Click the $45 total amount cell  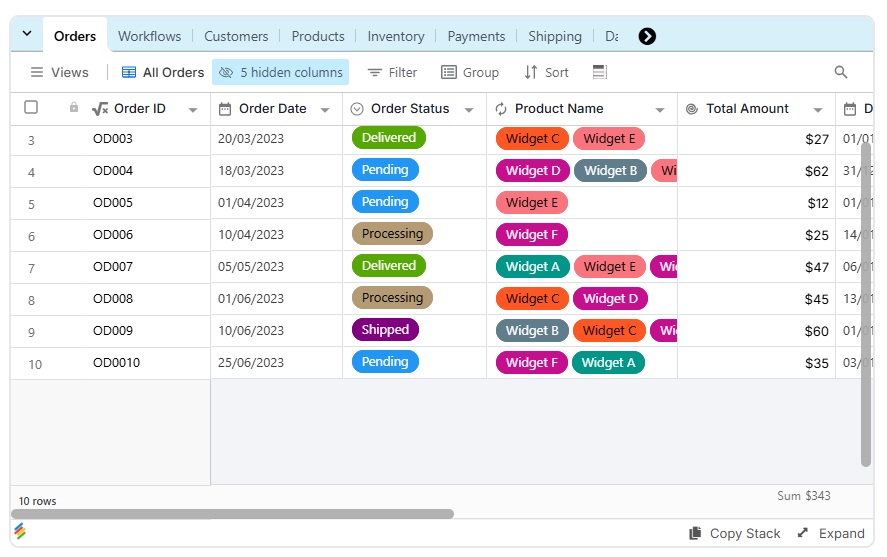[x=817, y=299]
